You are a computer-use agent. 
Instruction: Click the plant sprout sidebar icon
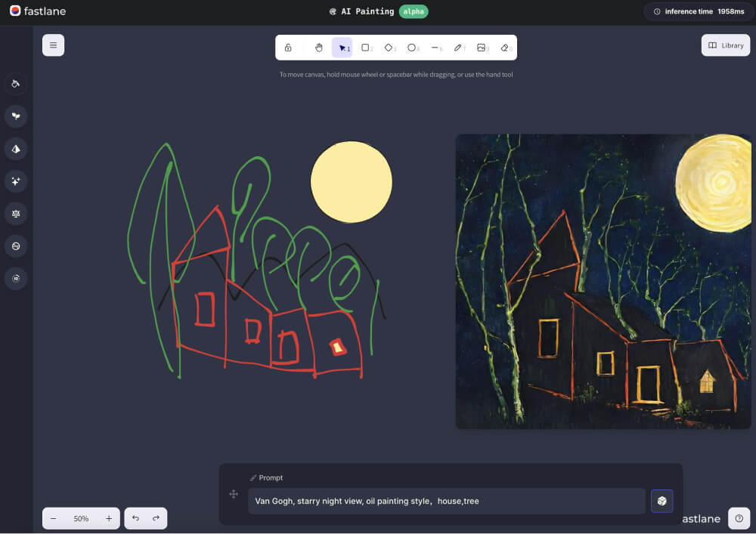tap(16, 116)
